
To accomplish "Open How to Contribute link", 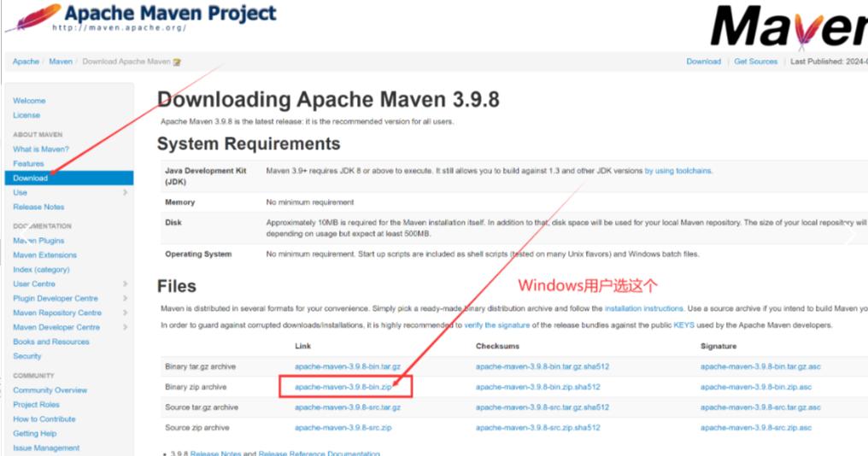I will pyautogui.click(x=44, y=419).
